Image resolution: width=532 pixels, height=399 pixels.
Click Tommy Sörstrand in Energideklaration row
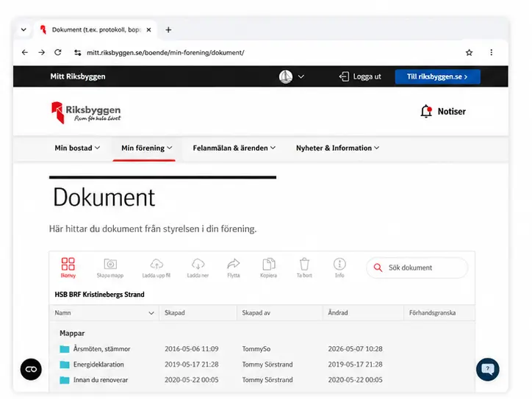tap(267, 364)
